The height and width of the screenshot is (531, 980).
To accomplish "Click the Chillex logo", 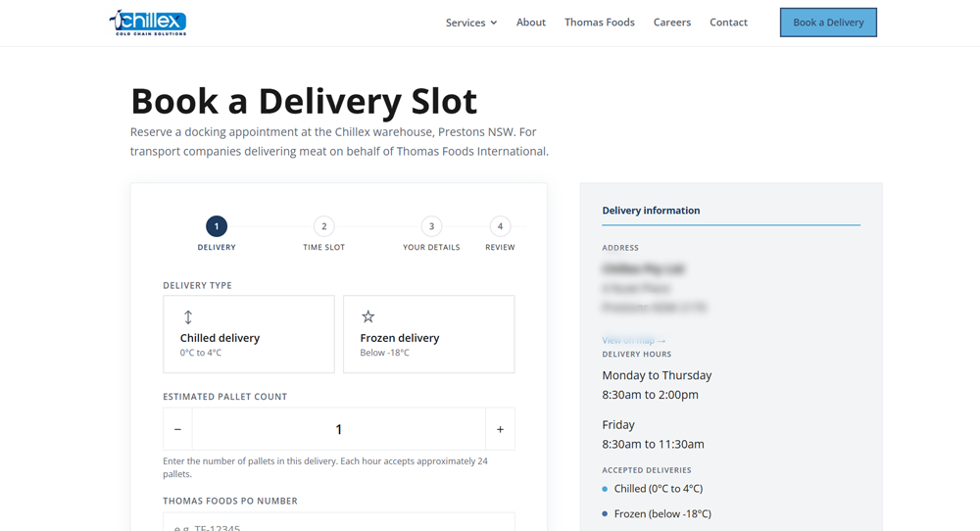I will pos(148,23).
